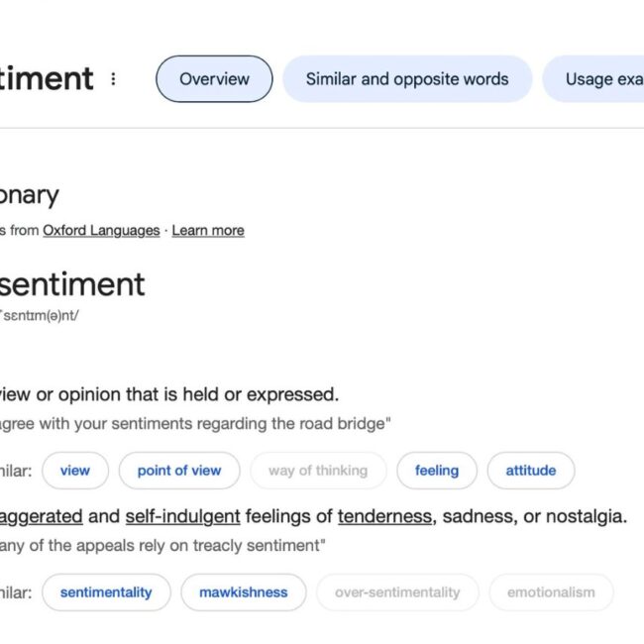644x644 pixels.
Task: Click the Learn more link
Action: click(208, 230)
